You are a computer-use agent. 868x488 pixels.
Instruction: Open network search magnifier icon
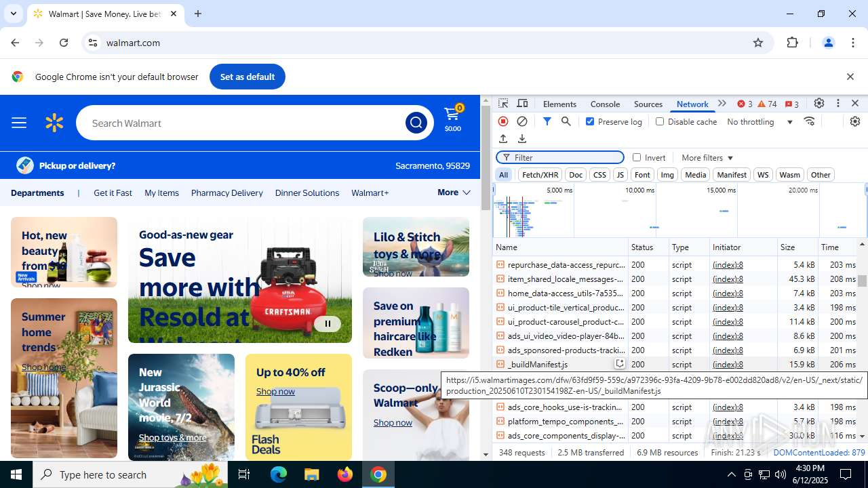(x=566, y=121)
